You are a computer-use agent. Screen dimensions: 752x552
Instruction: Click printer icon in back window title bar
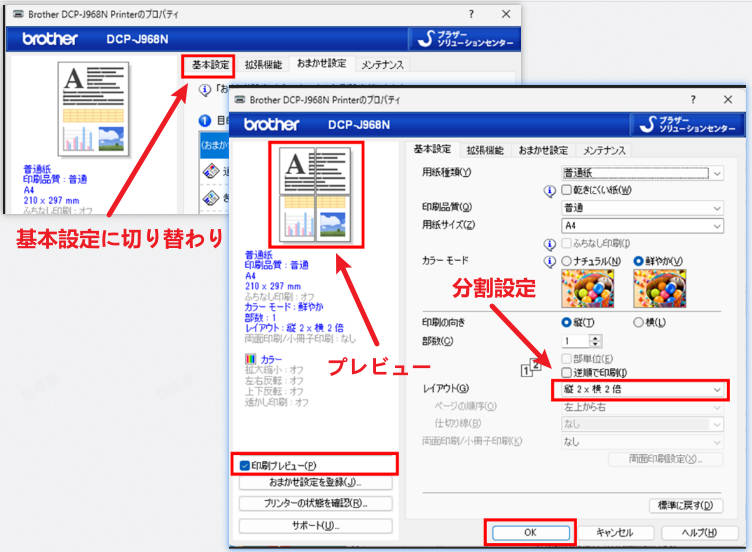click(18, 14)
